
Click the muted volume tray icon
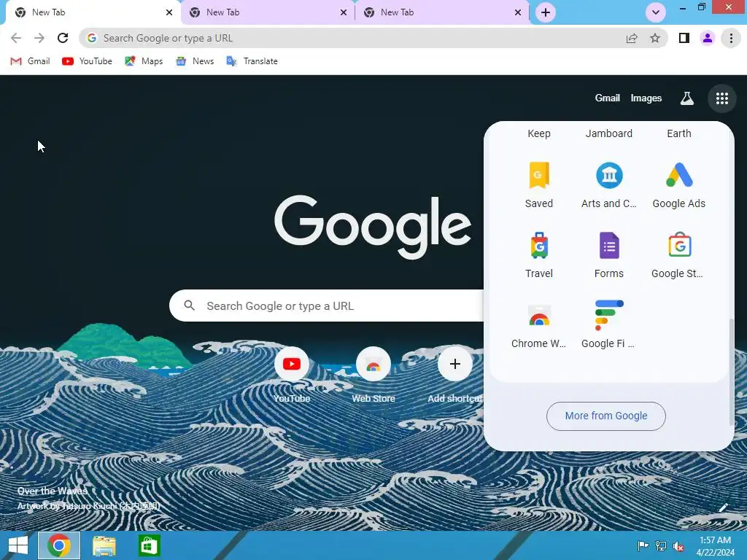click(x=678, y=545)
